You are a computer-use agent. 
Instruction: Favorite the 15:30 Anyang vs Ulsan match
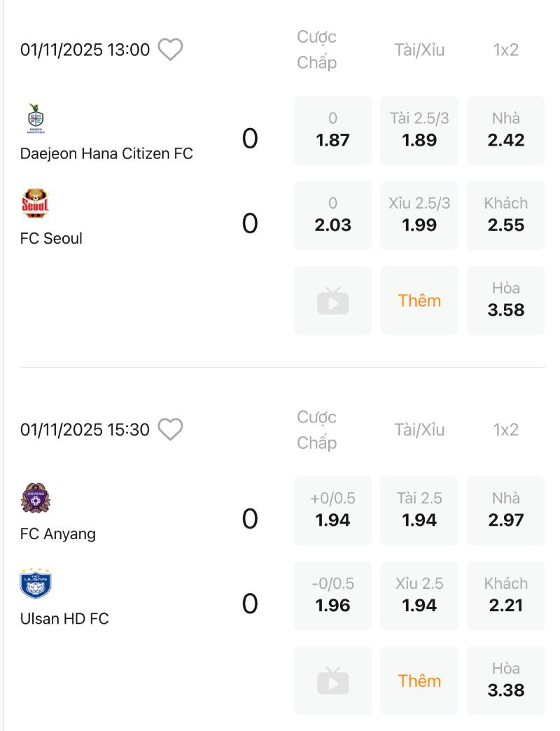coord(170,430)
